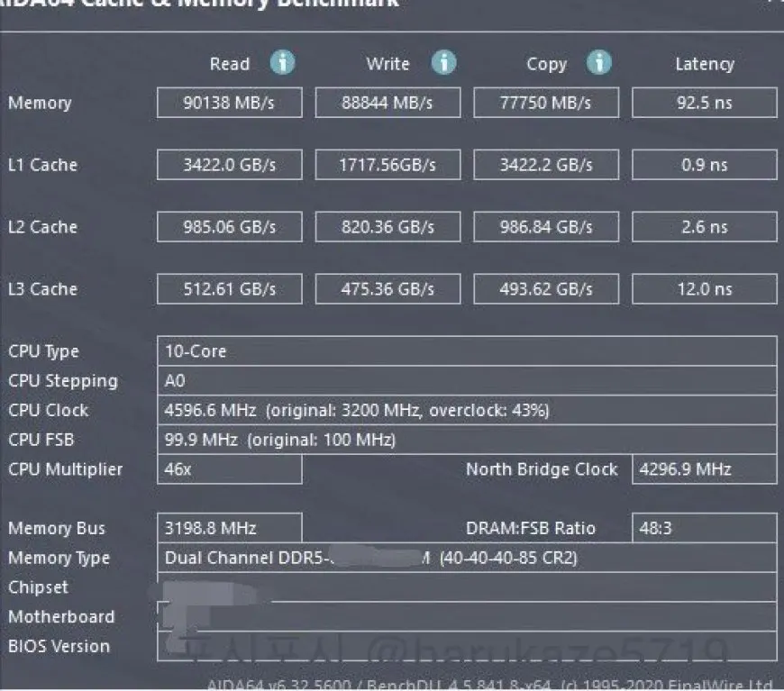The width and height of the screenshot is (784, 691).
Task: Click the CPU Stepping label
Action: pyautogui.click(x=63, y=381)
